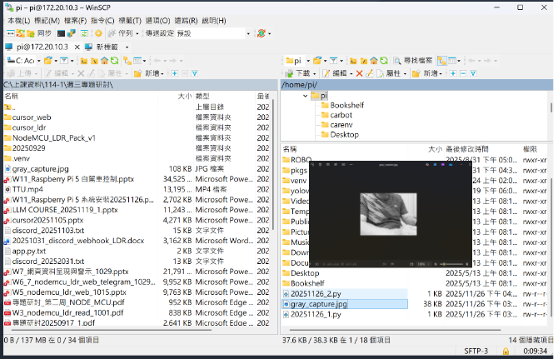Click the lock icon in status bar
This screenshot has width=554, height=360.
(x=506, y=351)
